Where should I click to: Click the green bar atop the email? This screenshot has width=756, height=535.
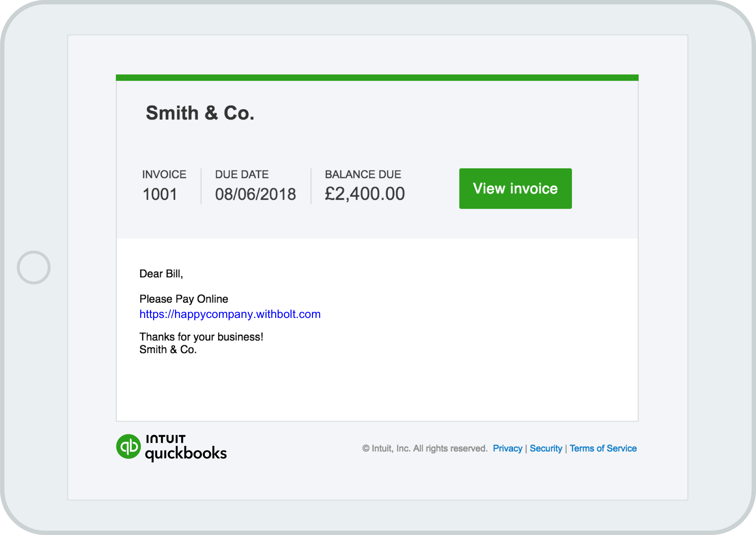(x=377, y=78)
